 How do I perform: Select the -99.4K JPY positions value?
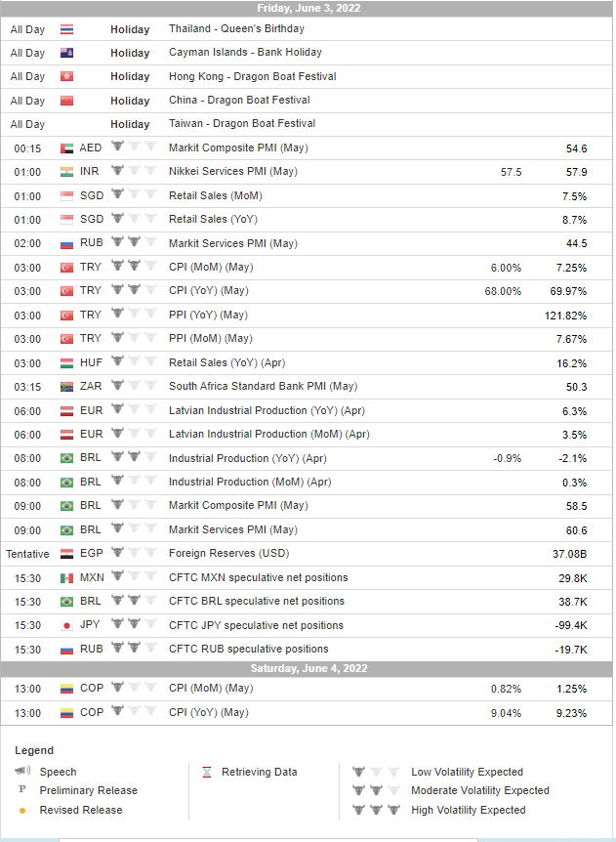tap(571, 625)
